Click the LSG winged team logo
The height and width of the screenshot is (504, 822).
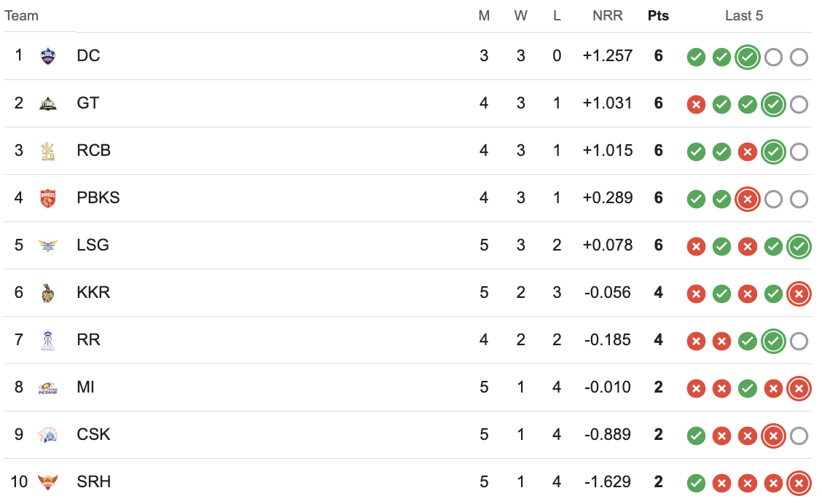[47, 245]
